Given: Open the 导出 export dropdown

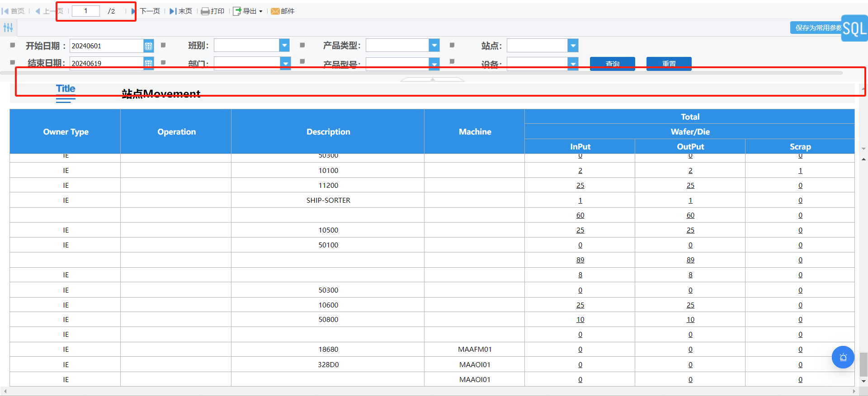Looking at the screenshot, I should tap(248, 11).
